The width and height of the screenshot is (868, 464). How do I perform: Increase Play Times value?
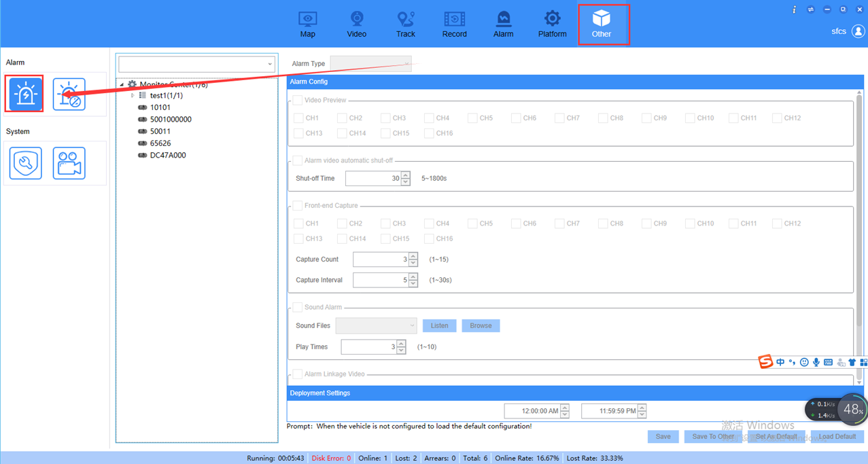pos(402,344)
